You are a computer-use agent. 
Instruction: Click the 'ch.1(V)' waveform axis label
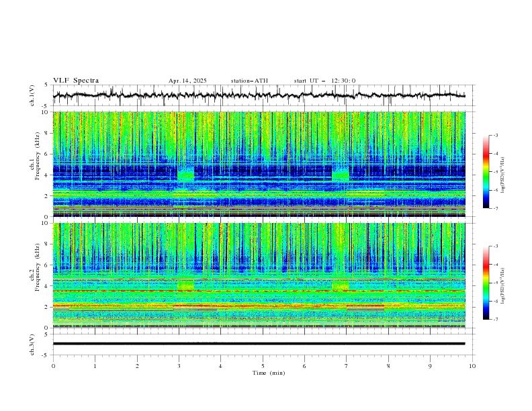[x=32, y=95]
